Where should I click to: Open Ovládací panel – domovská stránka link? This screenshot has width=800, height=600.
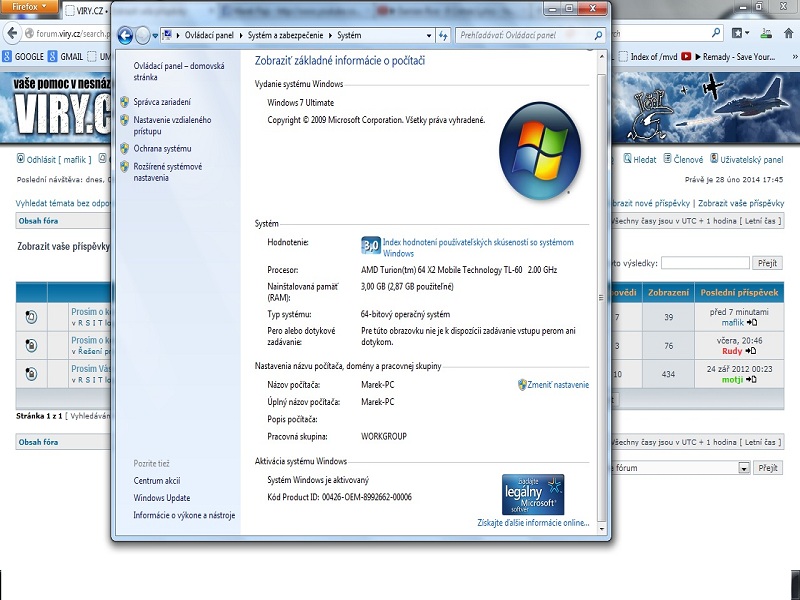click(179, 71)
